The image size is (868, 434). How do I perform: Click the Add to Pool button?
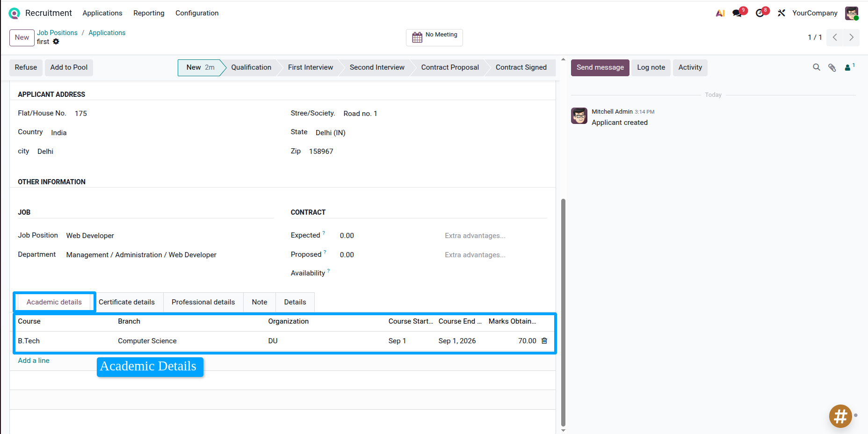[69, 67]
